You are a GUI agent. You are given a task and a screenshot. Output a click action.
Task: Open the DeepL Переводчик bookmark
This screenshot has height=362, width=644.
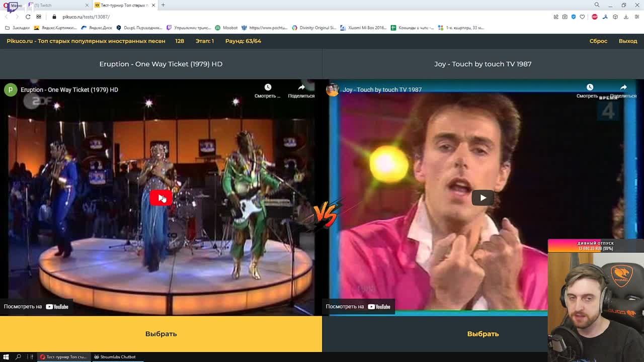tap(139, 28)
